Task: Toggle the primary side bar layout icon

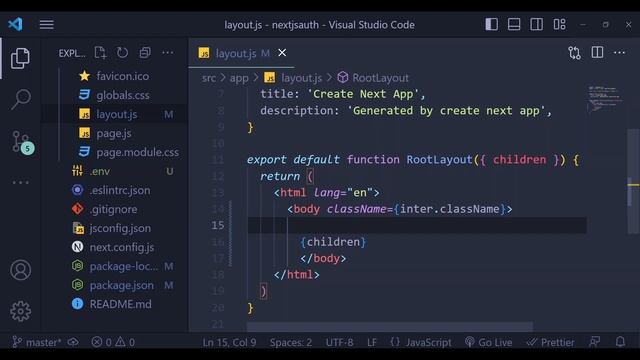Action: pos(491,24)
